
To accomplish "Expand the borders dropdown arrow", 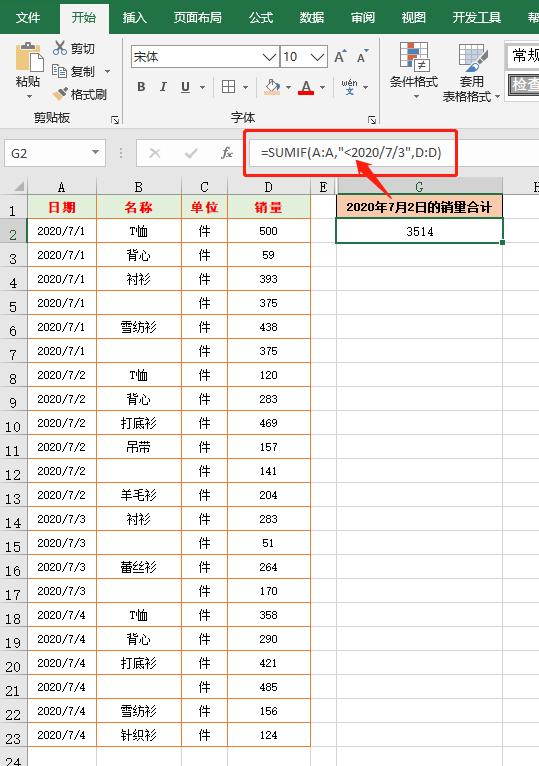I will tap(245, 87).
